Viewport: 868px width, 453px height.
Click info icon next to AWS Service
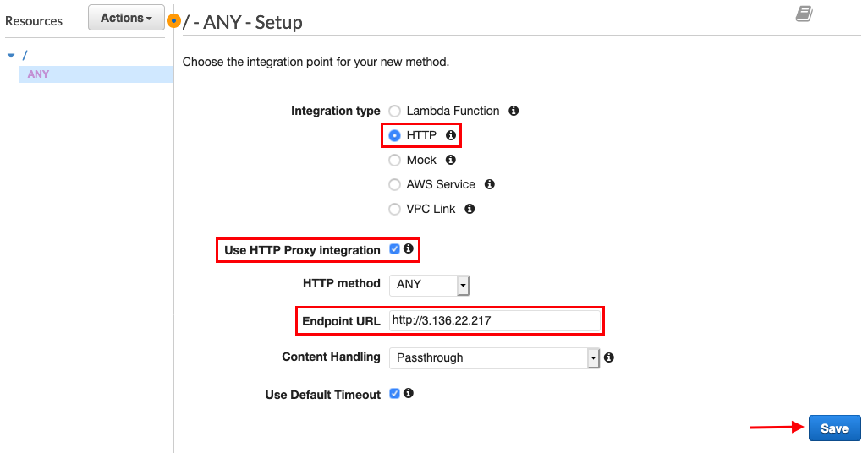click(489, 184)
